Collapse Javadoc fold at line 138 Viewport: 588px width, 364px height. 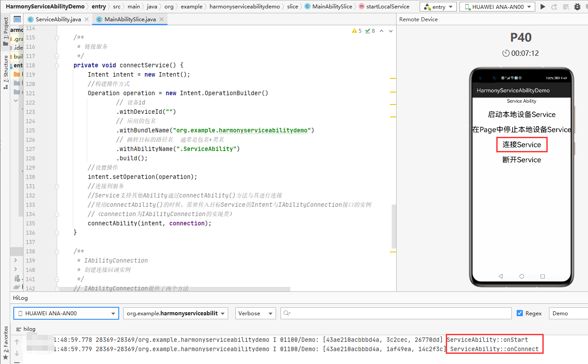tap(57, 252)
